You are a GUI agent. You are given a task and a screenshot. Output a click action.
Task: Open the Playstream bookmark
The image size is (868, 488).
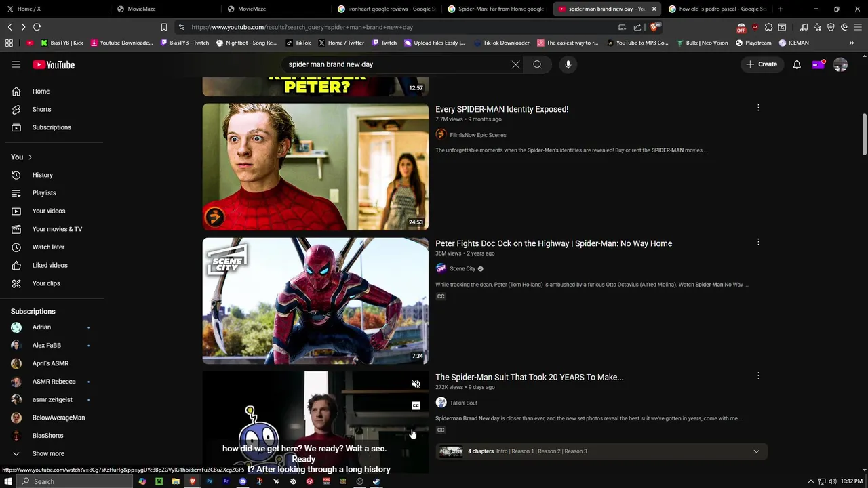[753, 43]
